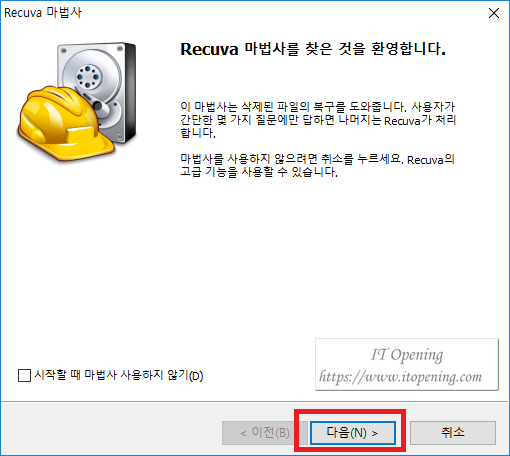
Task: Click the IT Opening watermark title
Action: click(x=407, y=354)
